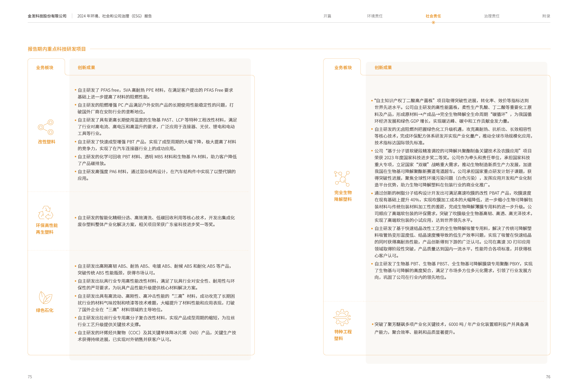Click the active section marker under 社会责任
The width and height of the screenshot is (578, 392).
point(433,23)
